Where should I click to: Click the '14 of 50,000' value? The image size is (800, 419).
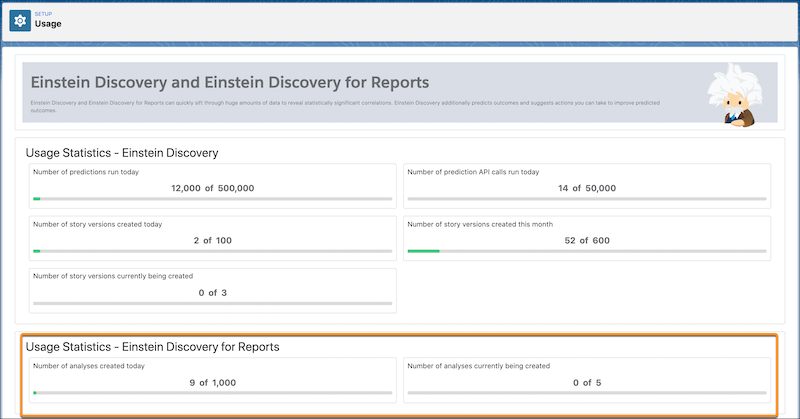pyautogui.click(x=587, y=188)
